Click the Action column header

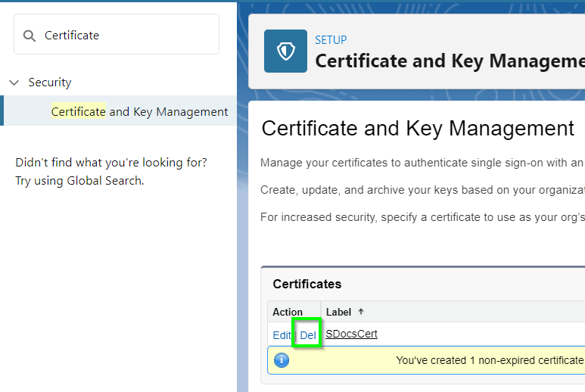[288, 312]
